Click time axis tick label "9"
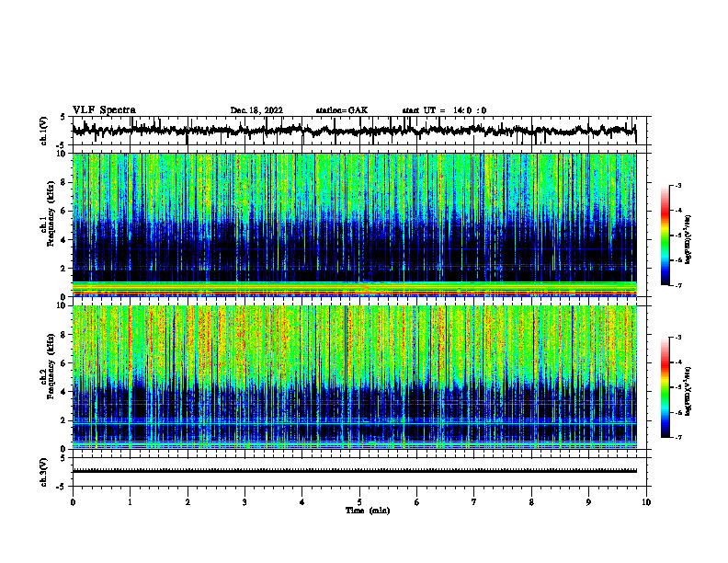This screenshot has width=728, height=563. coord(588,502)
